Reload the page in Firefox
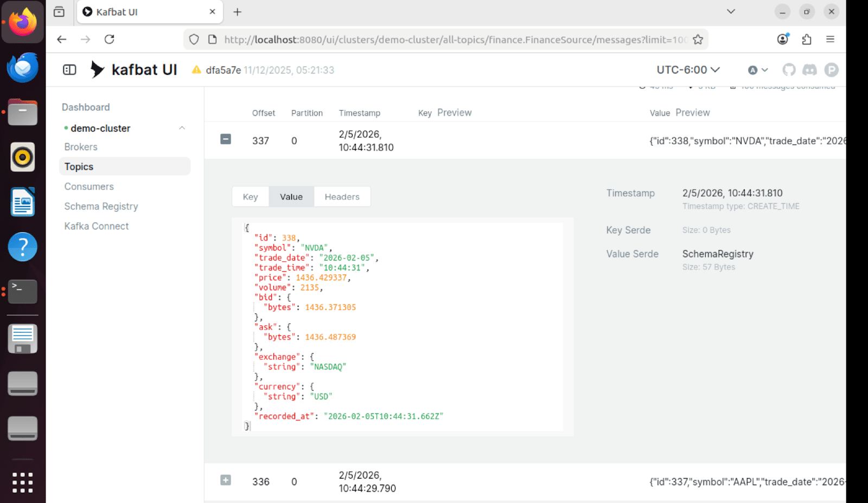 coord(110,39)
